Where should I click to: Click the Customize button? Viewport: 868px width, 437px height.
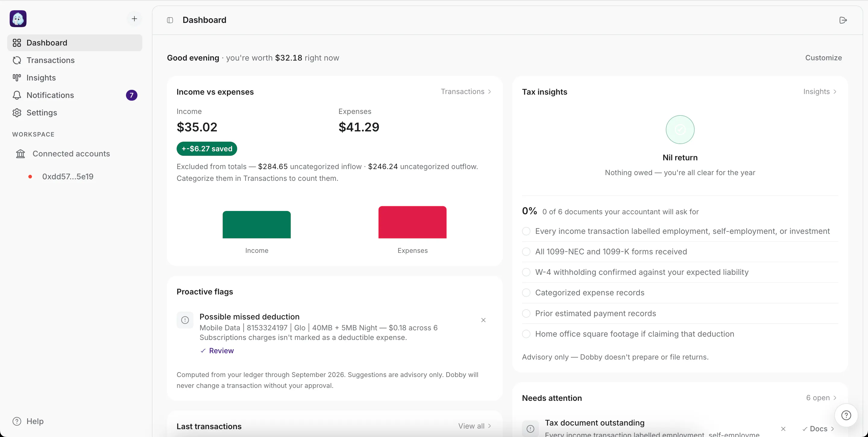pyautogui.click(x=823, y=58)
